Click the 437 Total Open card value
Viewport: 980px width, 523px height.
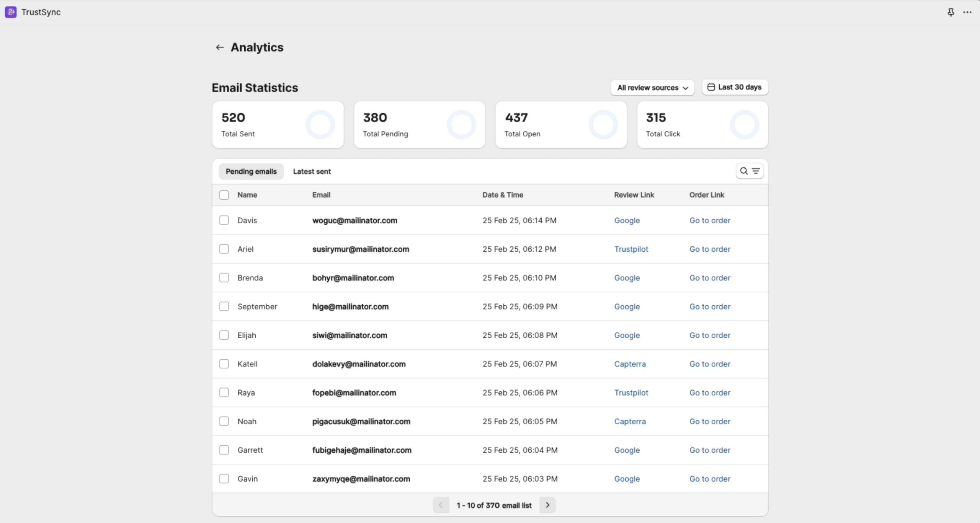(x=516, y=117)
